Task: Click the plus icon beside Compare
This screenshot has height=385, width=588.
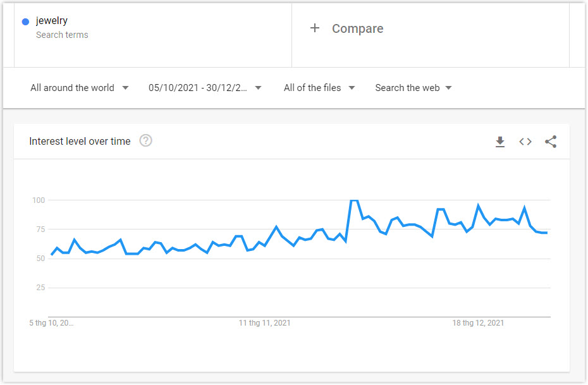Action: coord(315,28)
